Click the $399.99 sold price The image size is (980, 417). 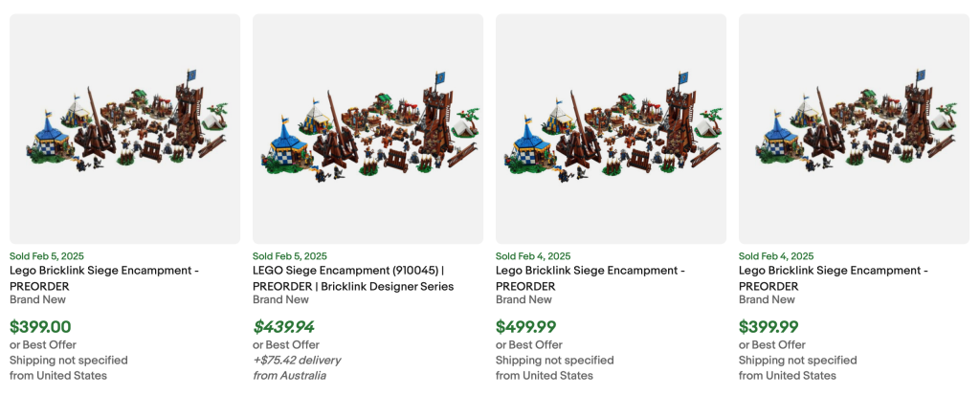(769, 327)
